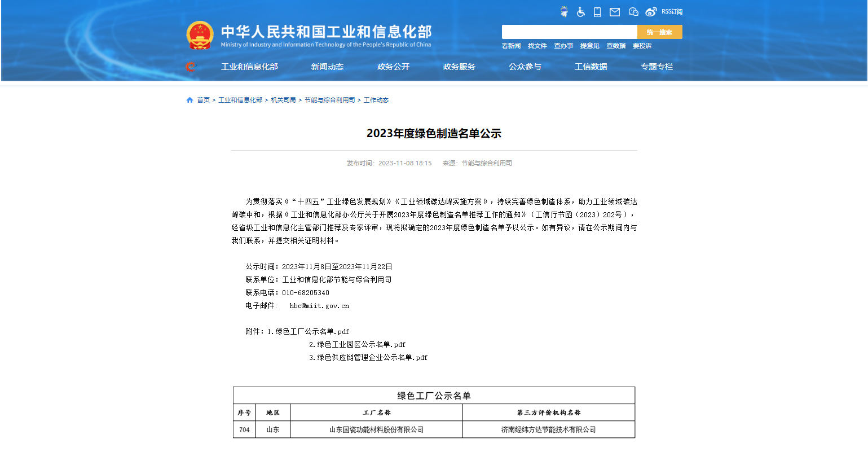This screenshot has width=868, height=452.
Task: Click the accessibility wheelchair icon
Action: [580, 12]
